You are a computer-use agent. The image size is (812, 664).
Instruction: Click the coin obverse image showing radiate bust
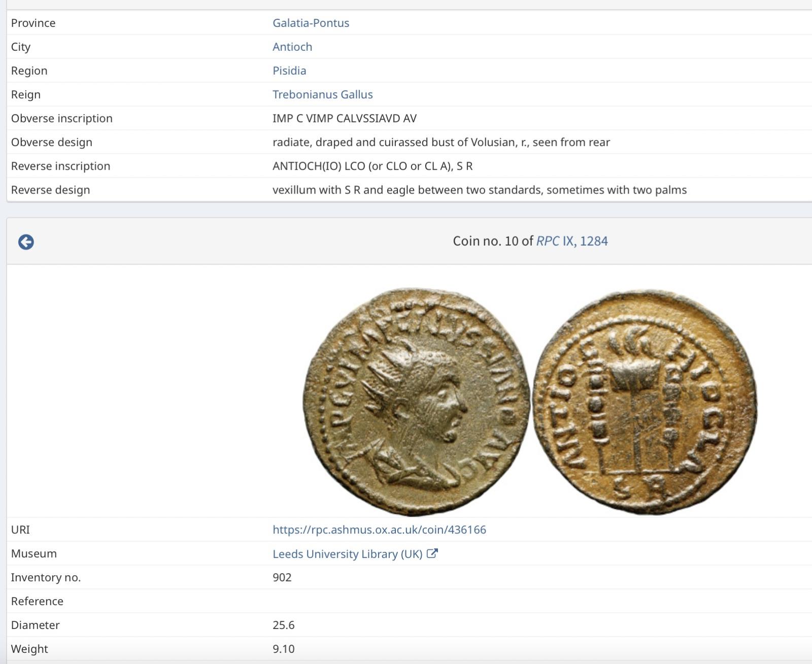click(416, 402)
